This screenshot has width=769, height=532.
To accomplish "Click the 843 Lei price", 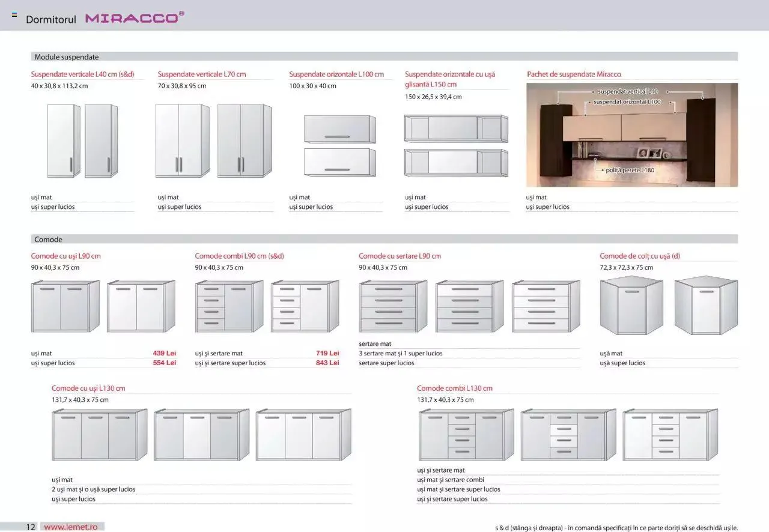I will click(327, 363).
